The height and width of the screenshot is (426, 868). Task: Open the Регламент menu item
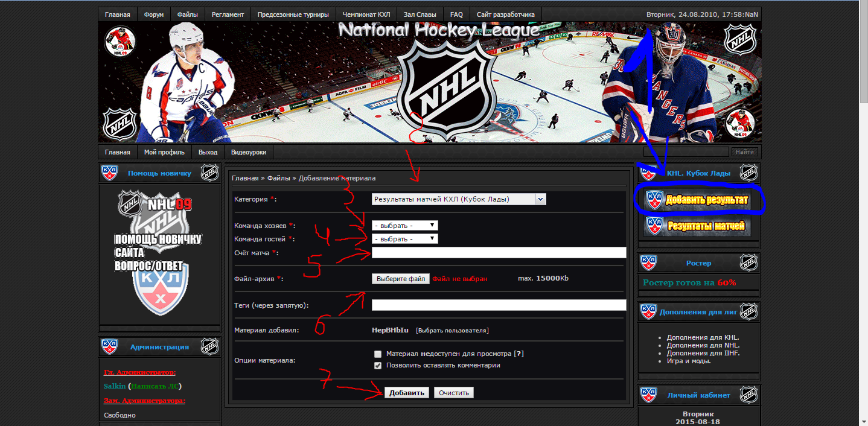228,14
